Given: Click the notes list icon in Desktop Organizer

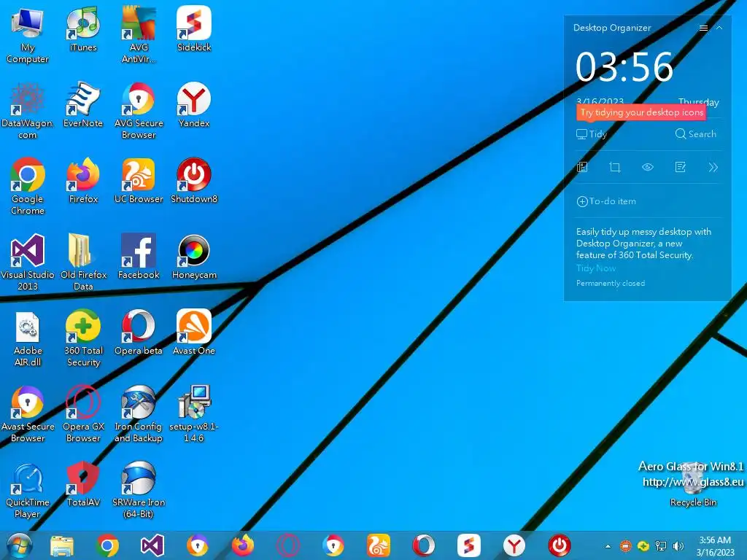Looking at the screenshot, I should [x=582, y=167].
